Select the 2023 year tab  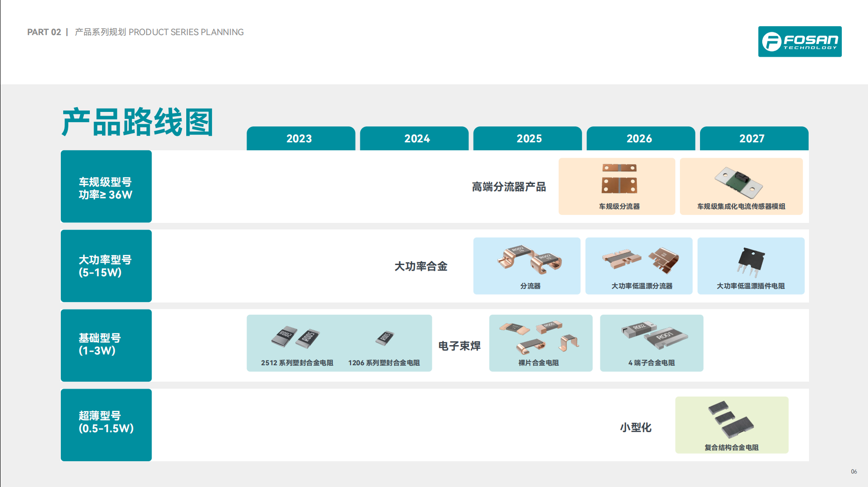300,139
